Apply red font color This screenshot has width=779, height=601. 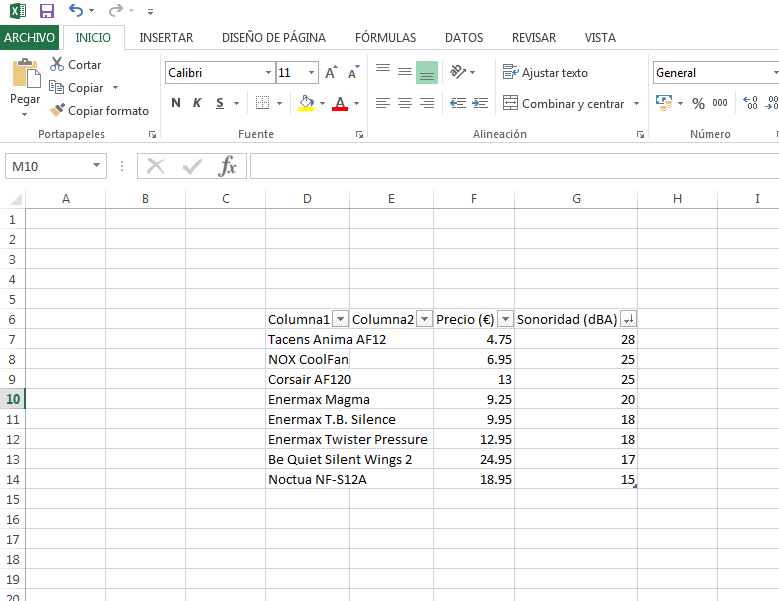tap(340, 103)
